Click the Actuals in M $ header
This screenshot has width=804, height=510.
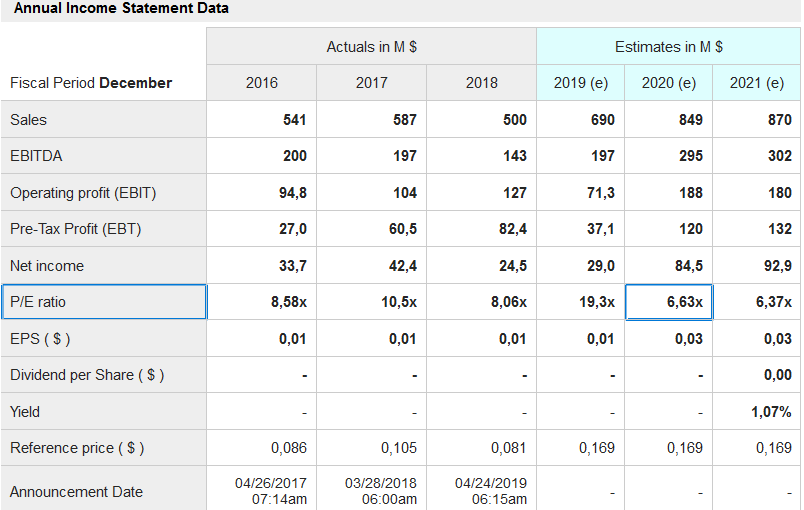click(x=371, y=47)
